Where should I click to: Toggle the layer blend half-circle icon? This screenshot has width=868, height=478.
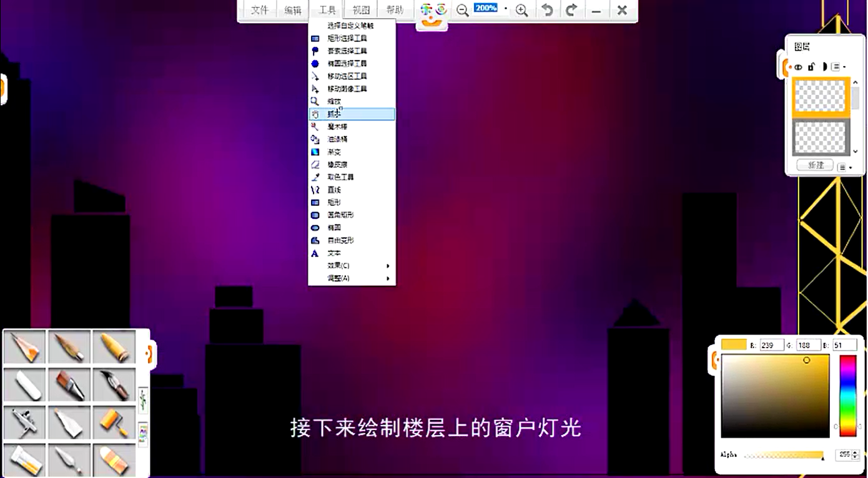(x=824, y=67)
